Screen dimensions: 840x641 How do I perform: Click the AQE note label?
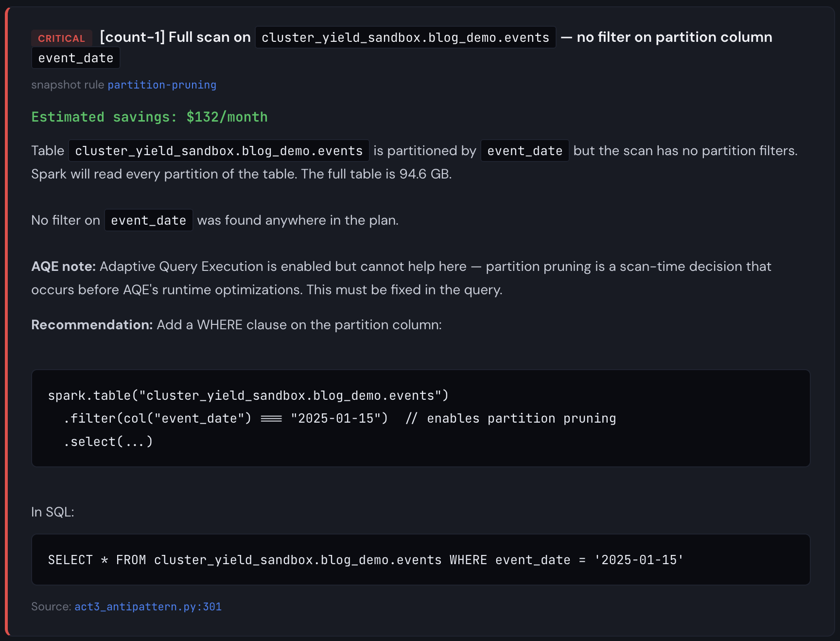pos(63,267)
